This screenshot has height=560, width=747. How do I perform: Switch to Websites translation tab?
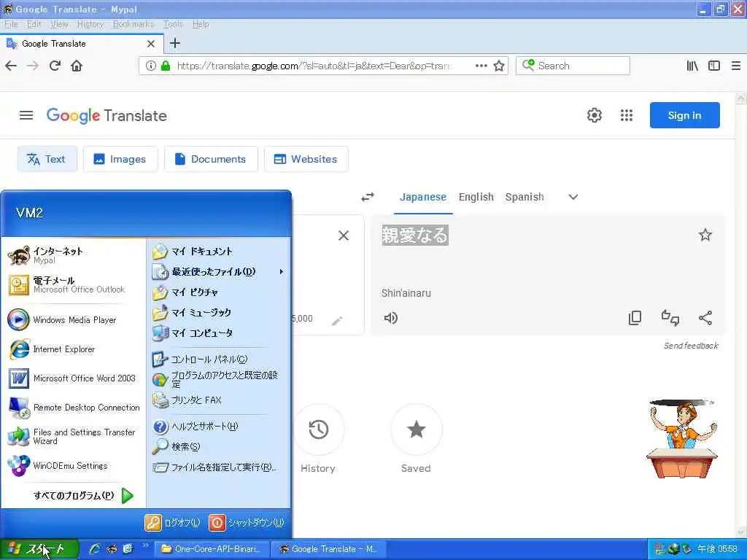[306, 159]
